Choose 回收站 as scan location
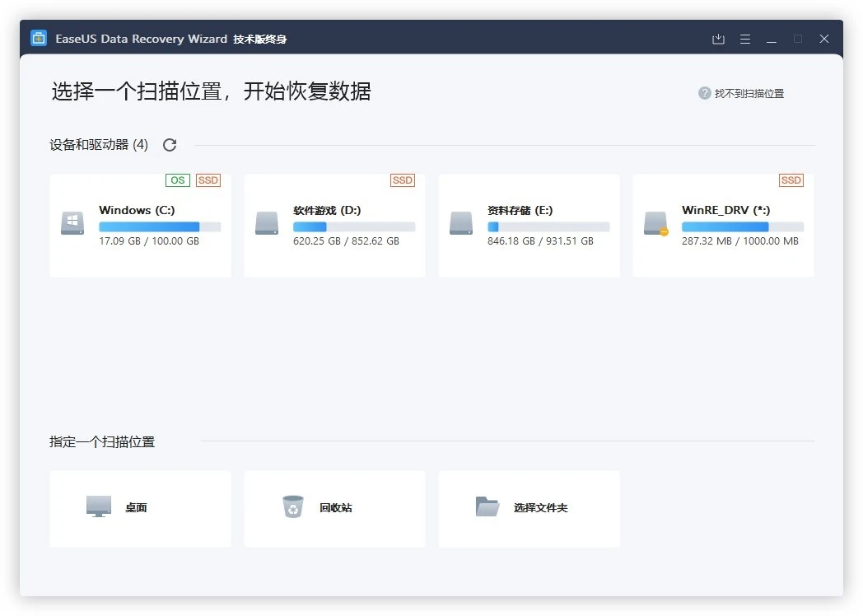The image size is (863, 616). [x=334, y=509]
